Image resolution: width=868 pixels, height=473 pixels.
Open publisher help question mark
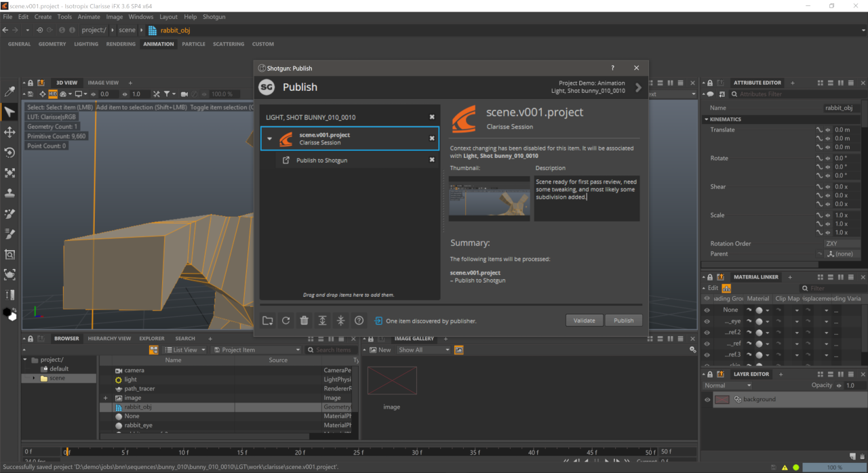[359, 321]
